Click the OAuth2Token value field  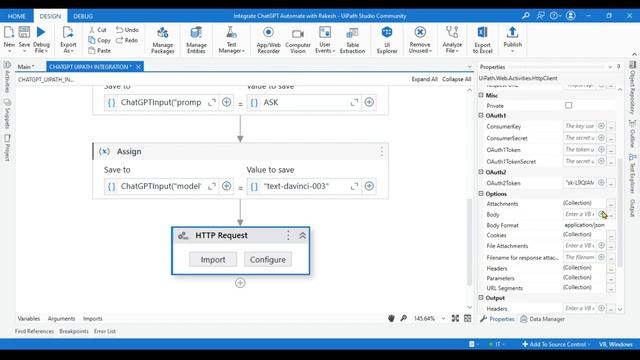[x=579, y=183]
